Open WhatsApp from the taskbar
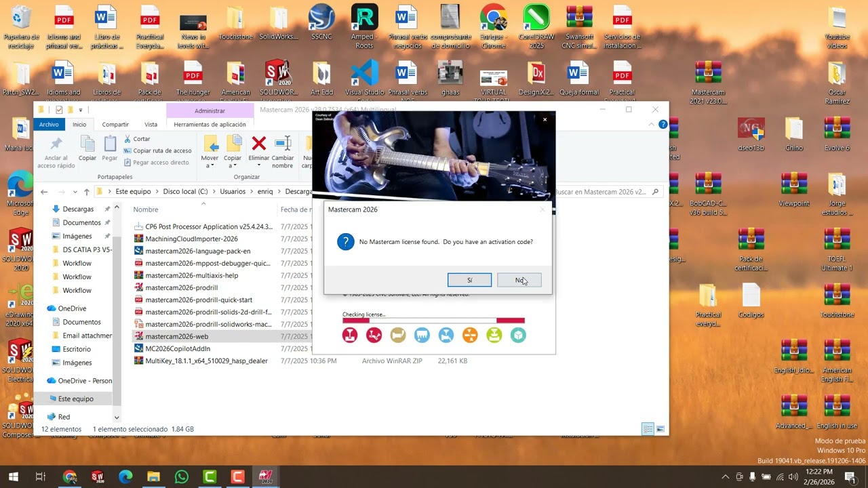 (x=181, y=476)
